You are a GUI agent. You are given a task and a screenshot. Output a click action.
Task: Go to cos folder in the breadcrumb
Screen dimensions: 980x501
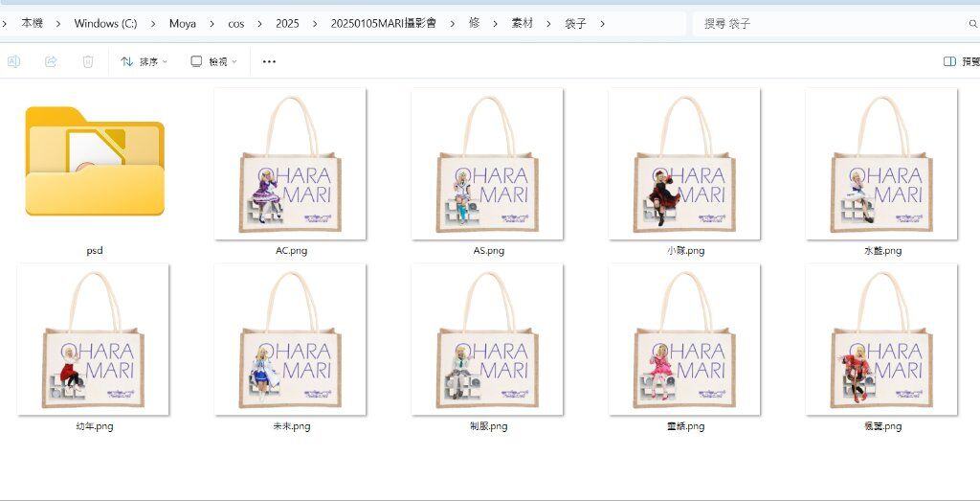236,24
